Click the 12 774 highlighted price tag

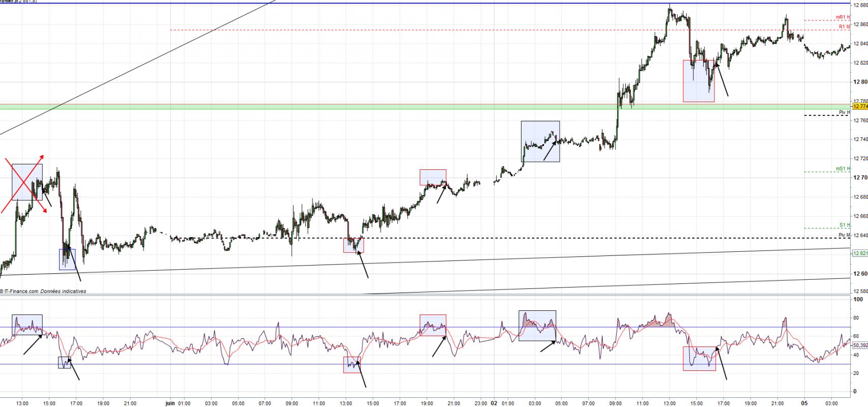(x=860, y=106)
